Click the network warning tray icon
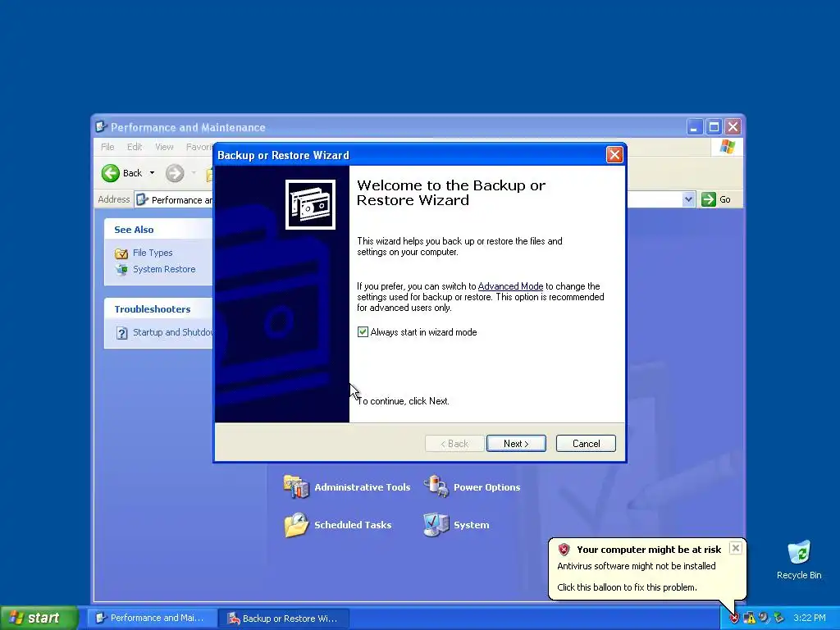840x630 pixels. point(749,618)
